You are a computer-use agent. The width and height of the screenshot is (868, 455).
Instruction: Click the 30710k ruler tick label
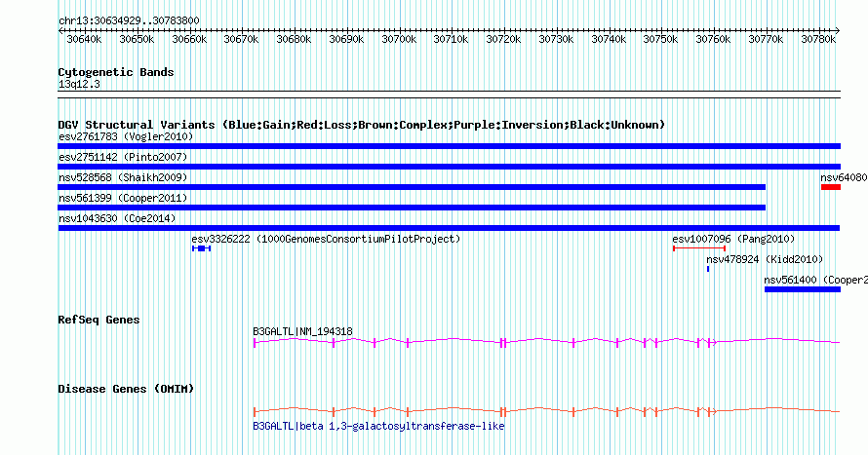pyautogui.click(x=452, y=39)
